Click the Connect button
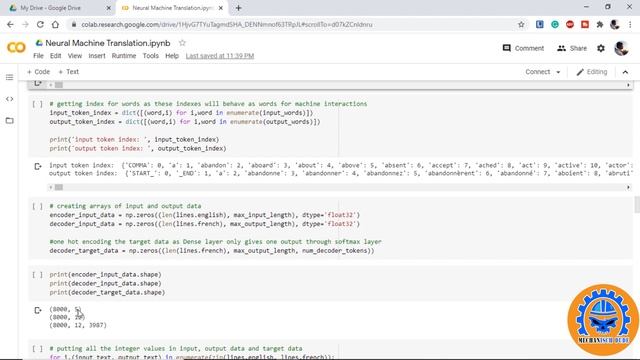640x360 pixels. (x=538, y=72)
